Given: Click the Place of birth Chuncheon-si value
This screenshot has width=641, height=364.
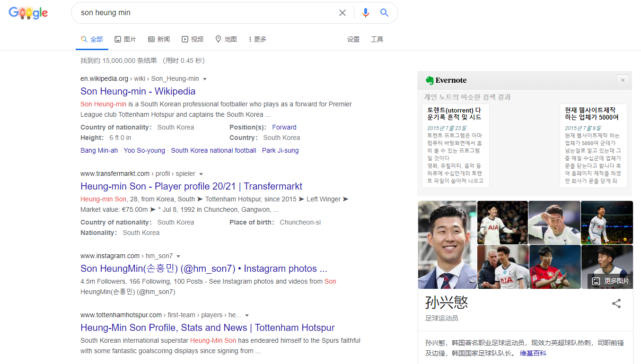Looking at the screenshot, I should pos(300,222).
